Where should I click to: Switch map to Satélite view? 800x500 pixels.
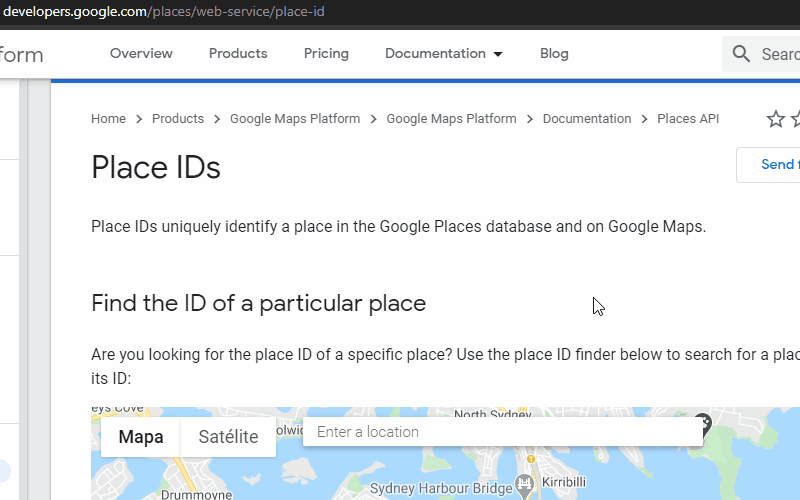tap(228, 437)
